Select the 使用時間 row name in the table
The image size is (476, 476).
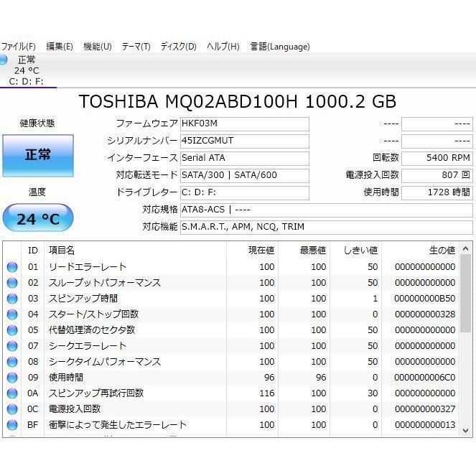(x=66, y=378)
